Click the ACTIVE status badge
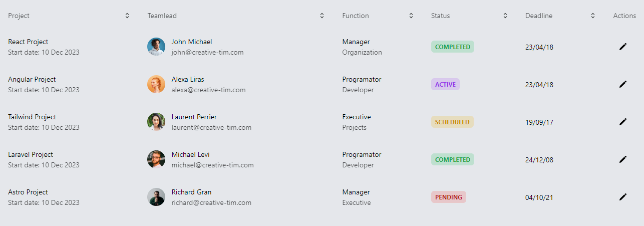The image size is (644, 226). point(445,84)
